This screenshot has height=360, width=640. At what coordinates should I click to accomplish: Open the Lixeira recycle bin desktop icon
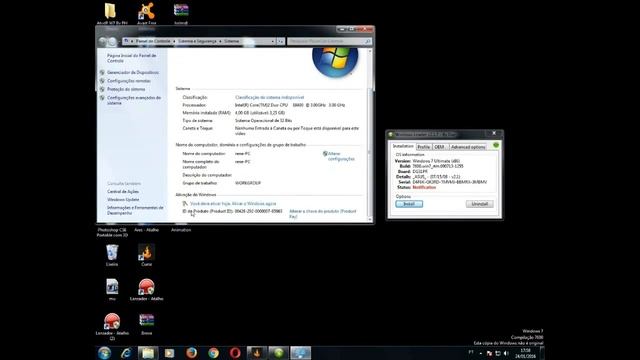112,256
